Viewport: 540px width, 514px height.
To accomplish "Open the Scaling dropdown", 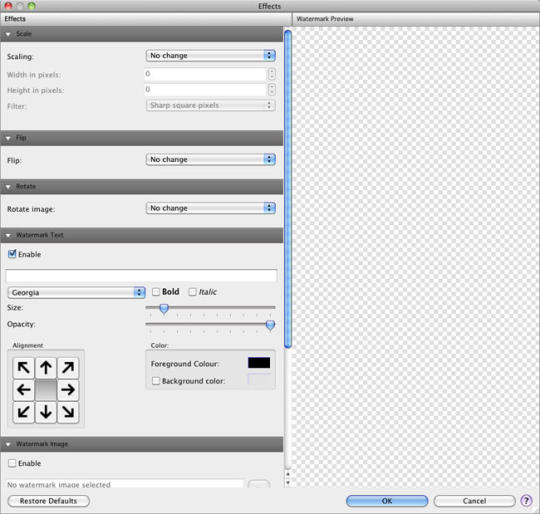I will [210, 55].
